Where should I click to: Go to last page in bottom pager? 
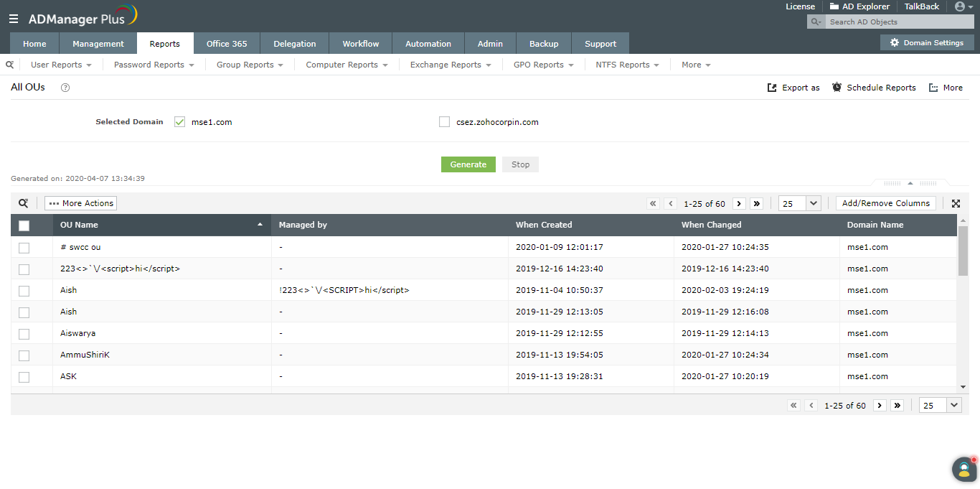[897, 405]
